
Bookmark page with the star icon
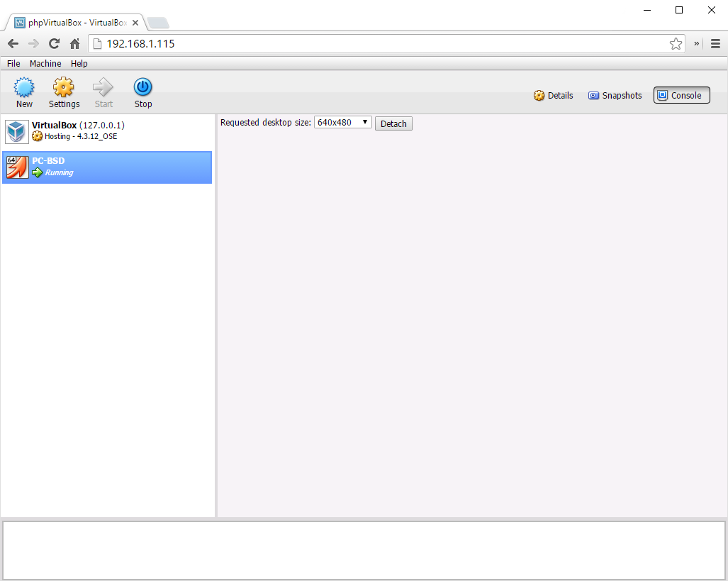[x=676, y=44]
